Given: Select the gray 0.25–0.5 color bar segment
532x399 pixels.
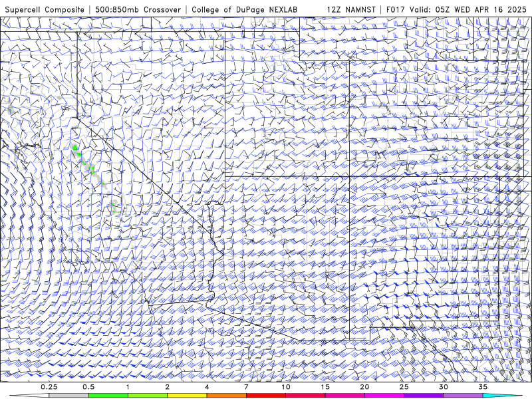Looking at the screenshot, I should tap(68, 396).
